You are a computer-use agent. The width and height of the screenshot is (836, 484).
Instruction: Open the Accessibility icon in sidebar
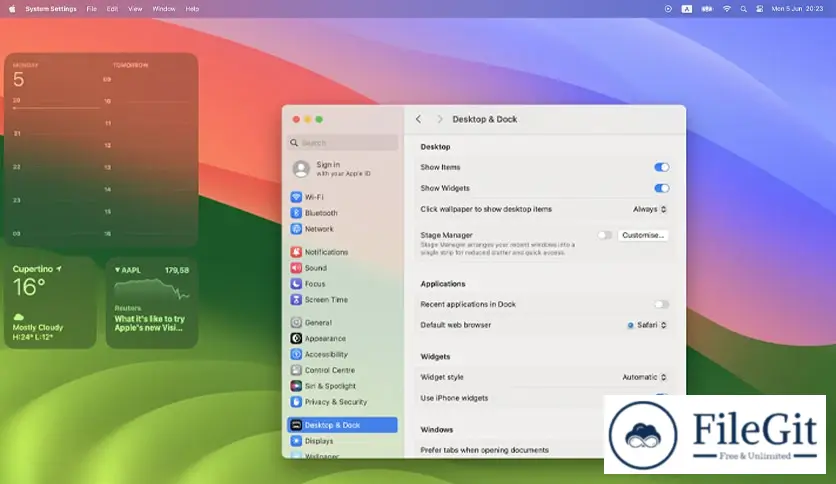coord(296,354)
